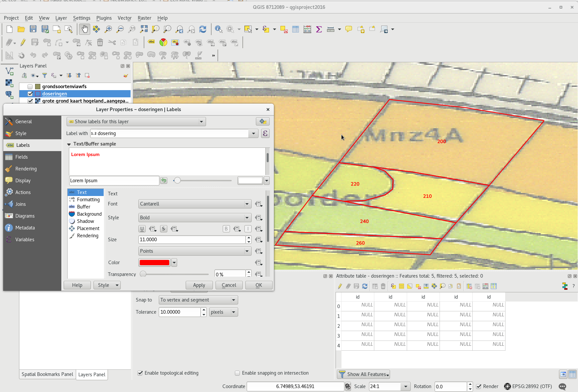Disable topological editing checkbox
Image resolution: width=578 pixels, height=392 pixels.
[140, 373]
